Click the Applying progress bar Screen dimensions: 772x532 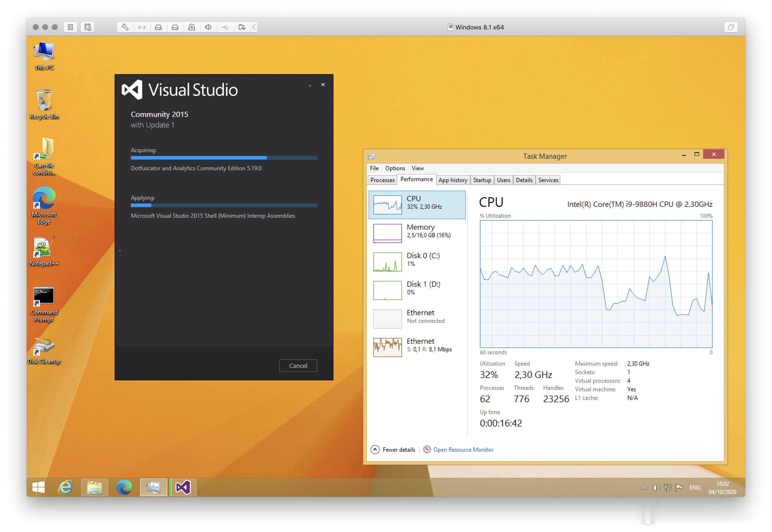pyautogui.click(x=224, y=205)
